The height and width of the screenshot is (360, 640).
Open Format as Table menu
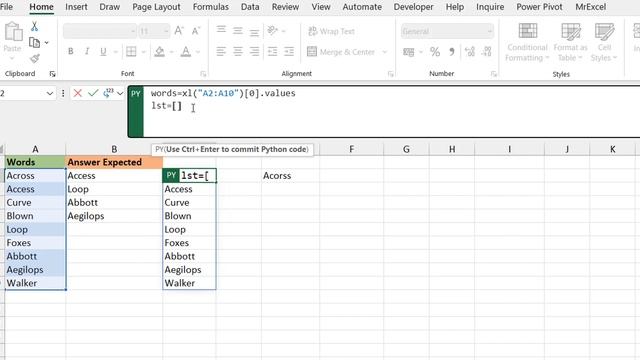pyautogui.click(x=570, y=42)
